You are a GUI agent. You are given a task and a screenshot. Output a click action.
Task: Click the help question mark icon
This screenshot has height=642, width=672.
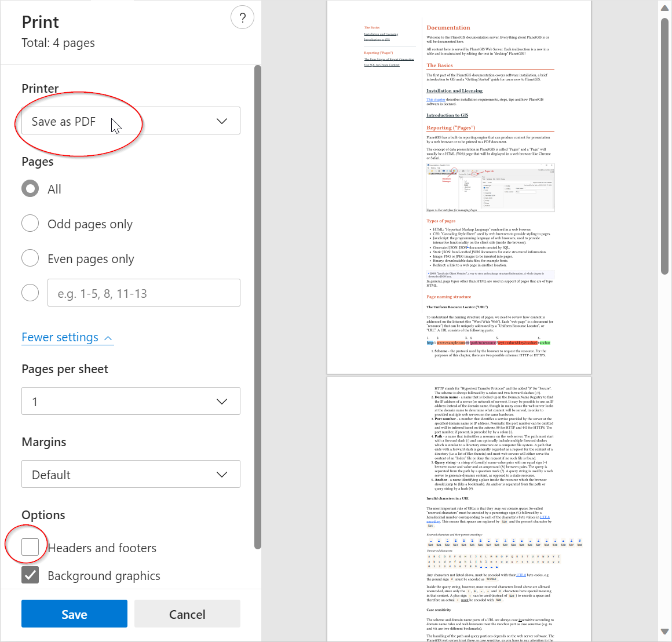(242, 18)
